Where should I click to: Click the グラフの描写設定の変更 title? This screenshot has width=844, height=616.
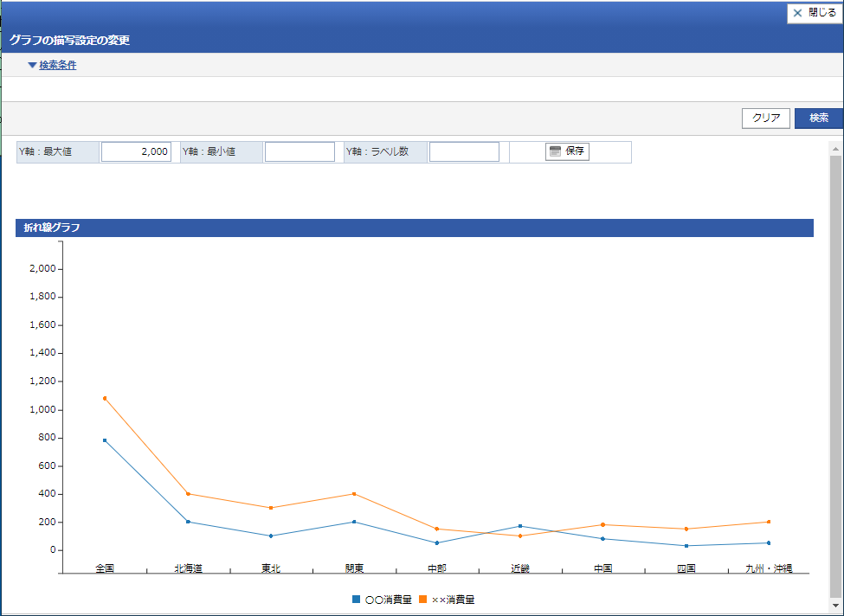pyautogui.click(x=69, y=41)
